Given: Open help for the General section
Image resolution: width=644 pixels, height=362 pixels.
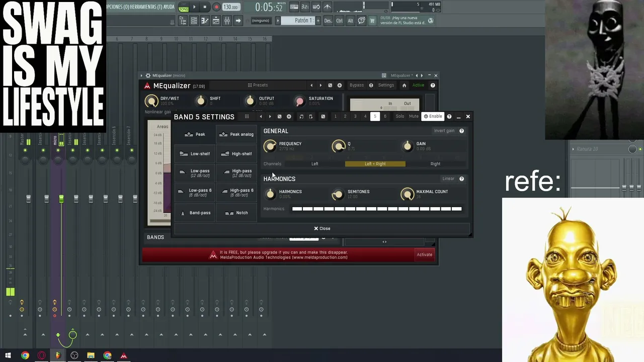Looking at the screenshot, I should pyautogui.click(x=461, y=131).
